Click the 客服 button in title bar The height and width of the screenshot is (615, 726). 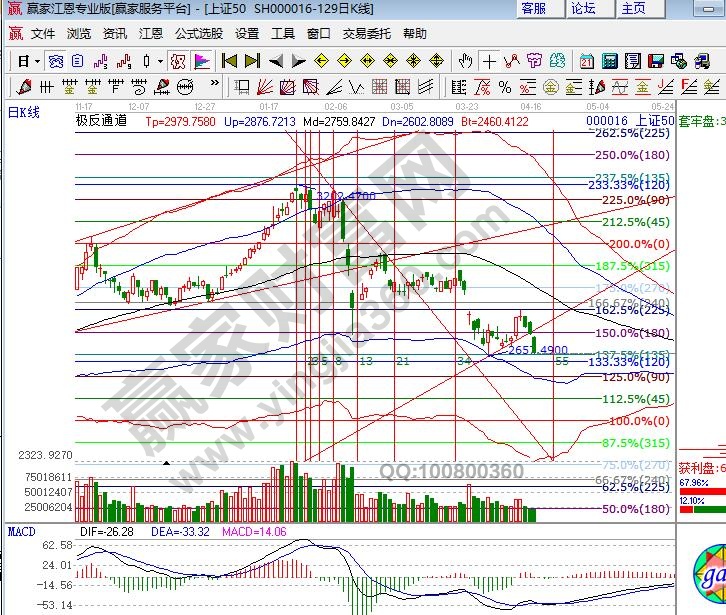point(534,9)
